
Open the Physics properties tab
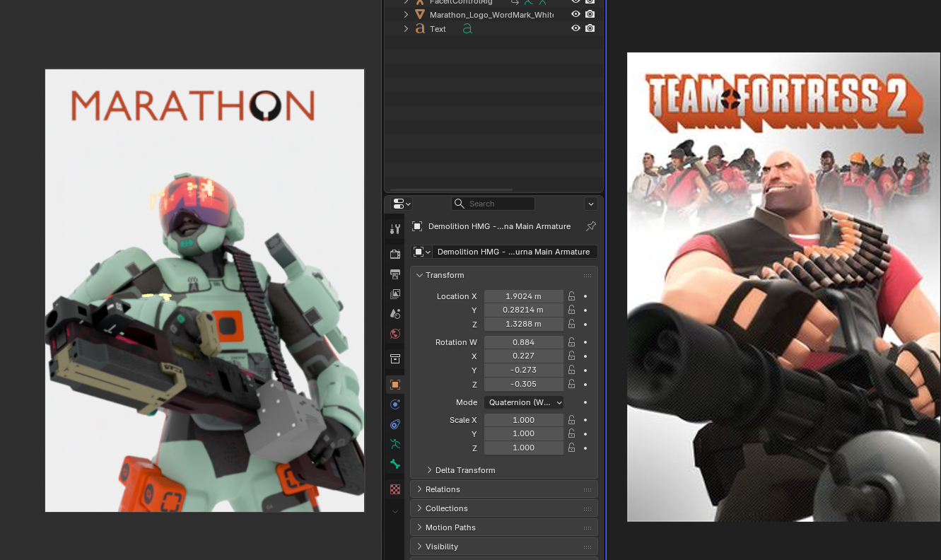pyautogui.click(x=395, y=404)
